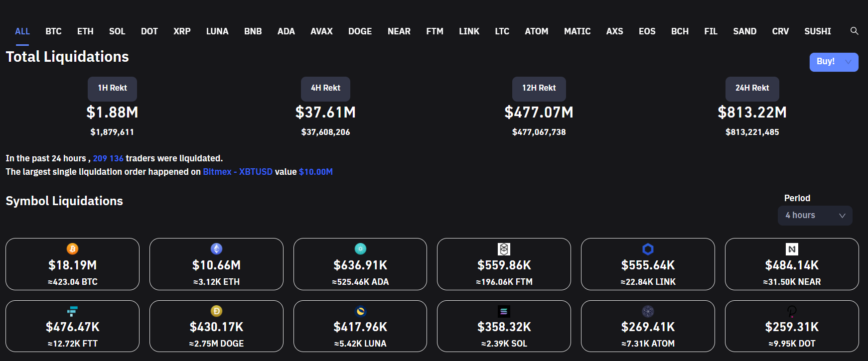868x361 pixels.
Task: Select the SUSHI tab
Action: click(x=817, y=31)
